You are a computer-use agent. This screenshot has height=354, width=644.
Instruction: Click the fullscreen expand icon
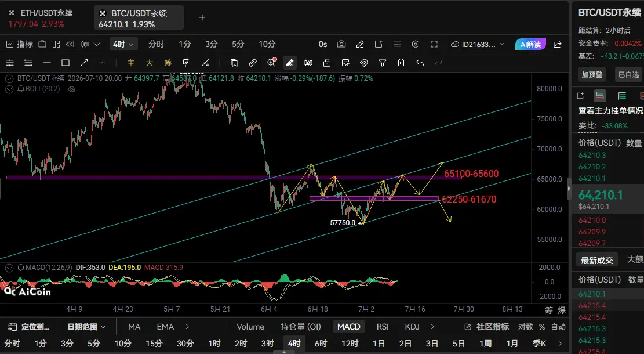(434, 44)
